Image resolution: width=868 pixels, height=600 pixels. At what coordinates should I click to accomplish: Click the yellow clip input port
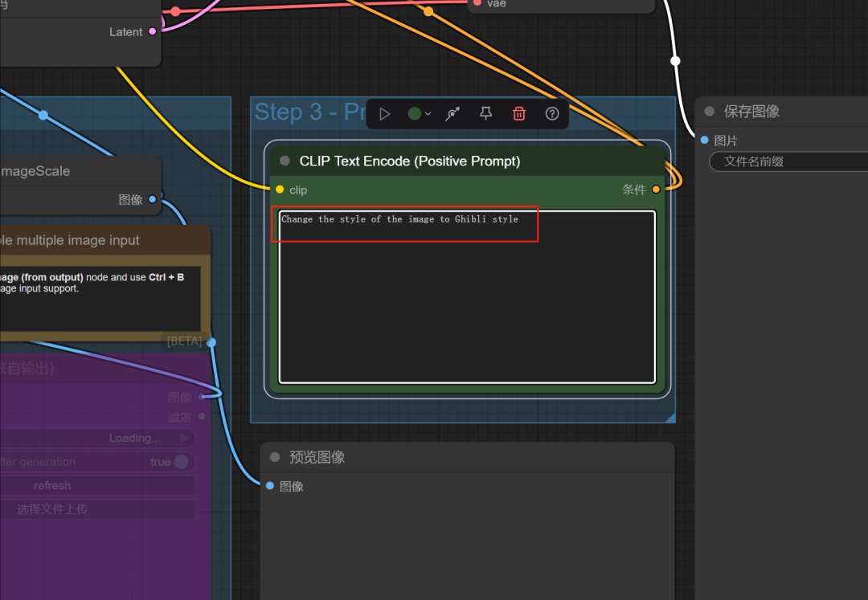click(x=280, y=190)
